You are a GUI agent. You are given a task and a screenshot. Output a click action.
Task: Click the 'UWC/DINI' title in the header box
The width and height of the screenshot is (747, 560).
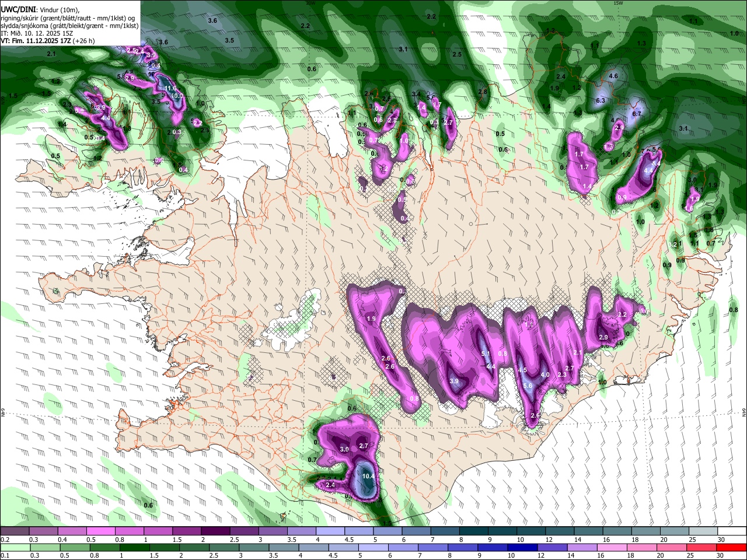[x=18, y=10]
